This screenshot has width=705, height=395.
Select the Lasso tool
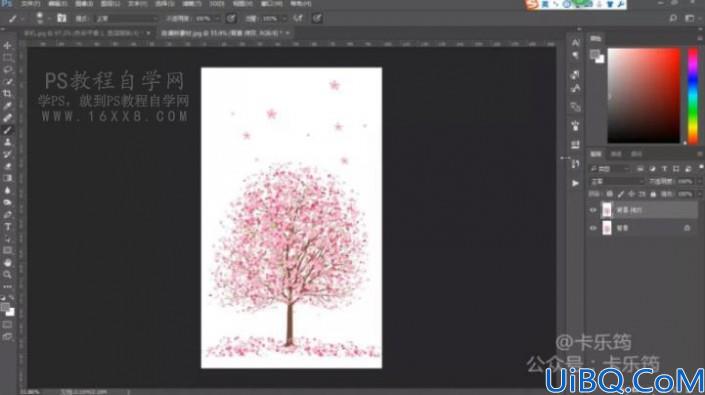pyautogui.click(x=8, y=70)
